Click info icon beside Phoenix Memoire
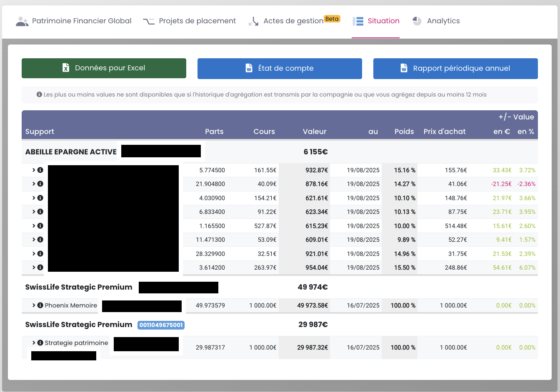Screen dimensions: 560x392 pos(40,305)
